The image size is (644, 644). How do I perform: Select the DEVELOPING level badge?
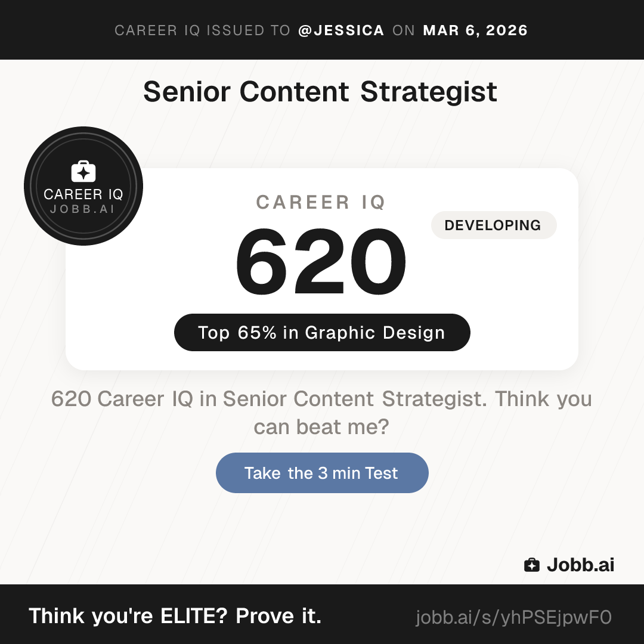(493, 225)
